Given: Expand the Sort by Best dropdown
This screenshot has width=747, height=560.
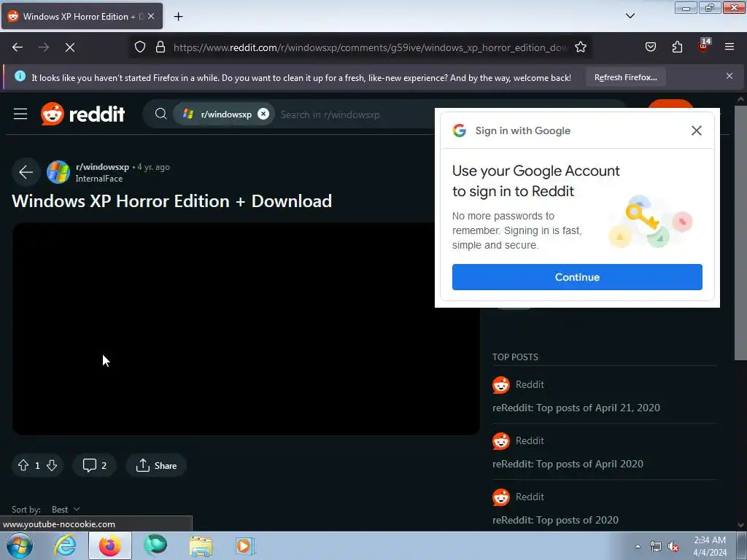Looking at the screenshot, I should coord(66,510).
